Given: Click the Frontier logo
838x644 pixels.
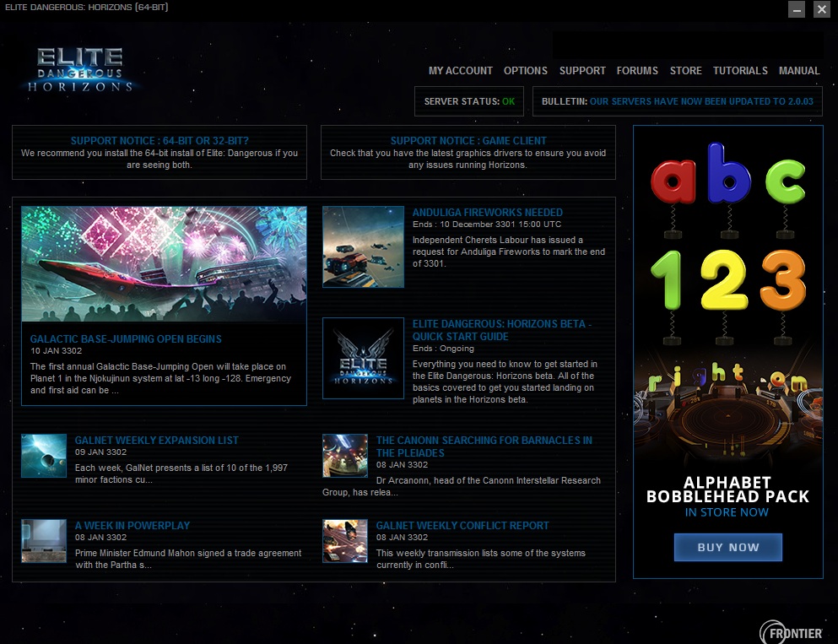Looking at the screenshot, I should pos(791,632).
